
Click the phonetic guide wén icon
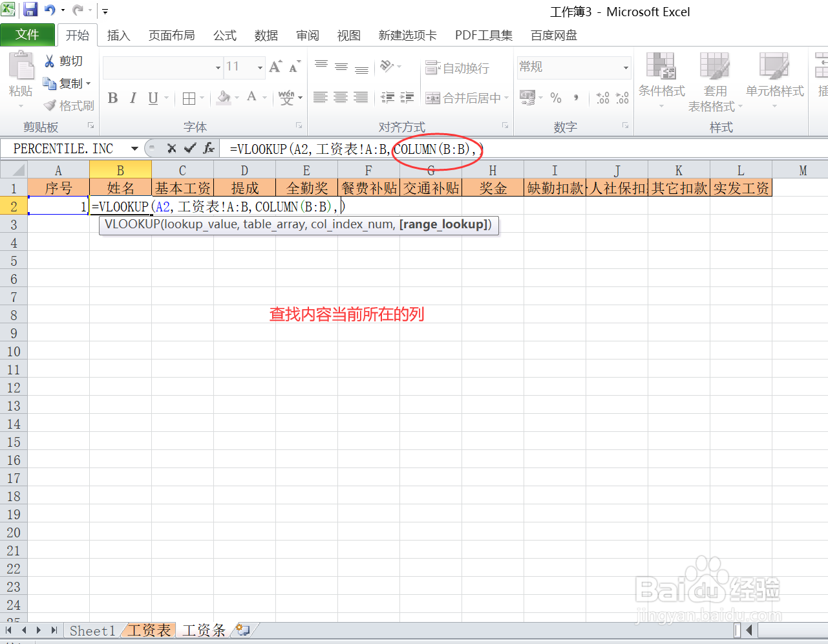[286, 98]
